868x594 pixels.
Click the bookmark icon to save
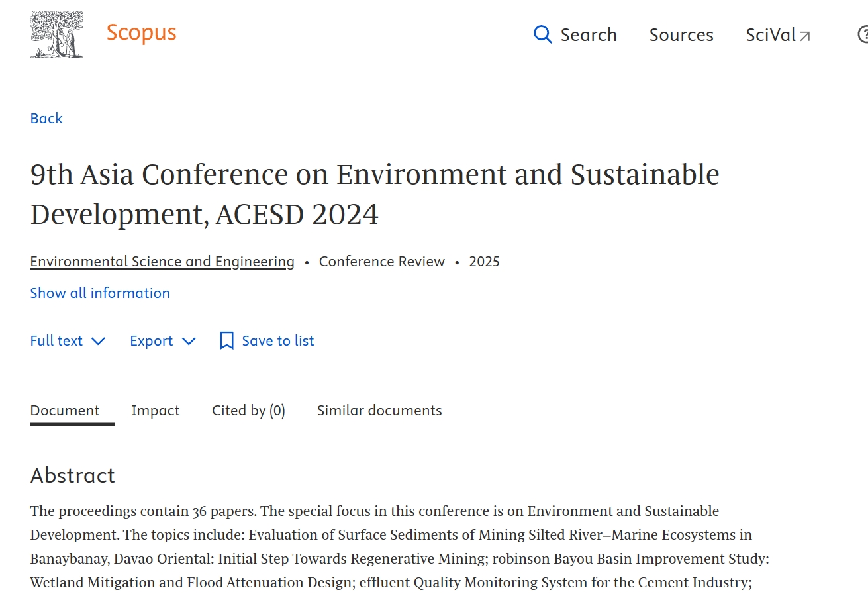pos(226,341)
